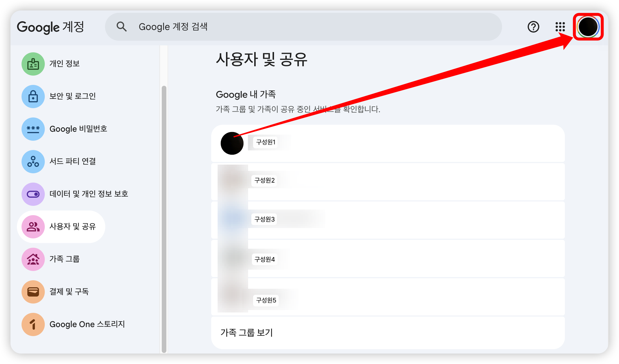Click the search magnifier icon
The height and width of the screenshot is (364, 619).
(122, 27)
